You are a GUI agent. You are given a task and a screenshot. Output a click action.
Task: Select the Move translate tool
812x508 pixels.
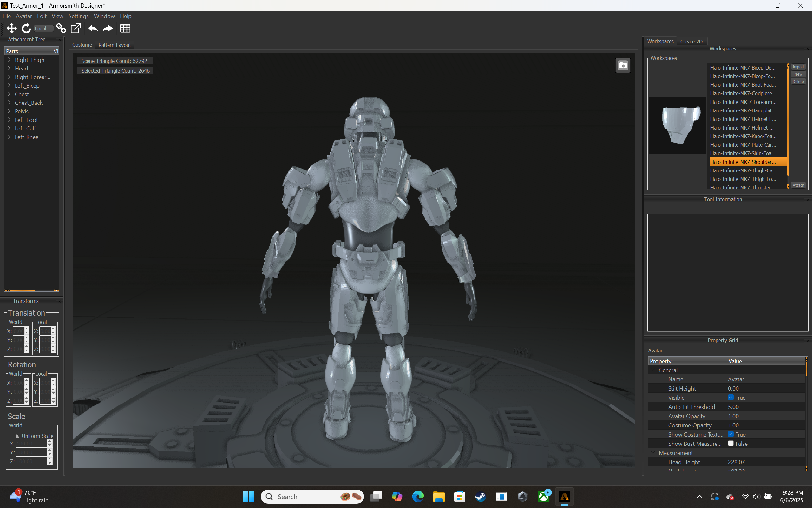12,29
